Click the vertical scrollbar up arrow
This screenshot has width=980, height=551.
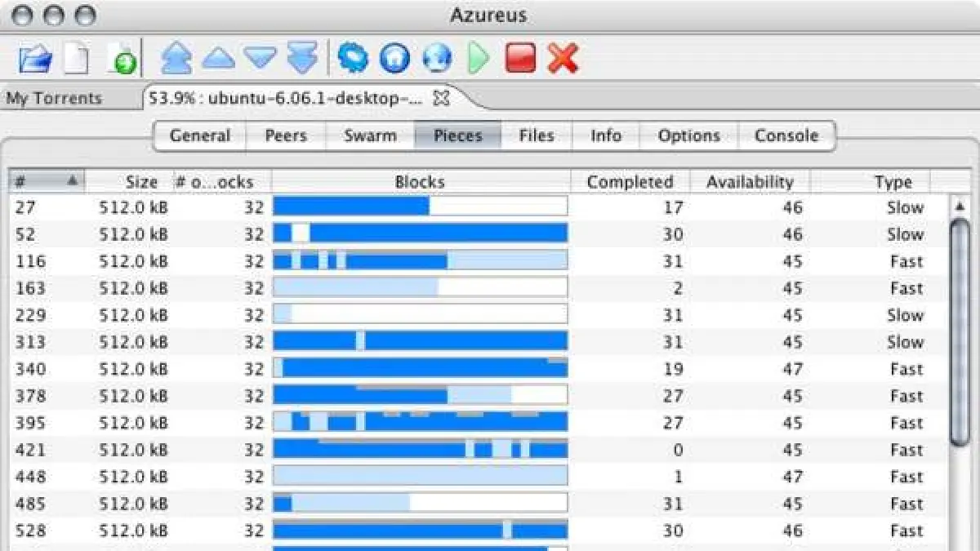(960, 207)
